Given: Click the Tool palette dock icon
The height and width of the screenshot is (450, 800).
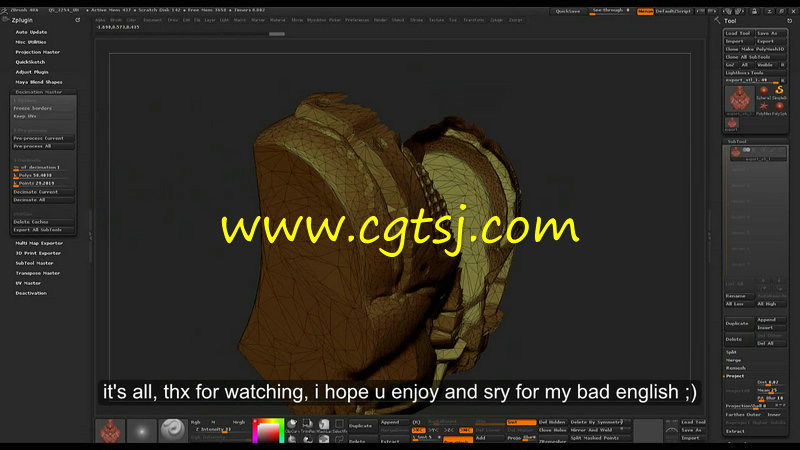Looking at the screenshot, I should click(x=789, y=21).
